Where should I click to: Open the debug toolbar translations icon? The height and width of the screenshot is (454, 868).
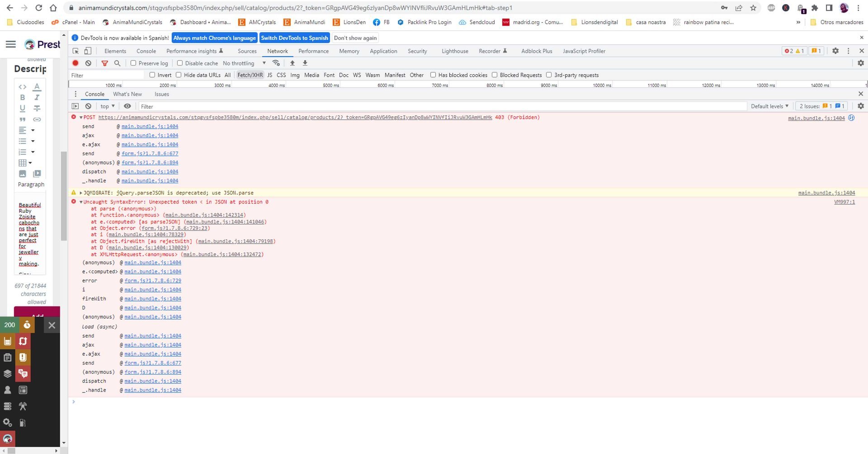(x=23, y=374)
